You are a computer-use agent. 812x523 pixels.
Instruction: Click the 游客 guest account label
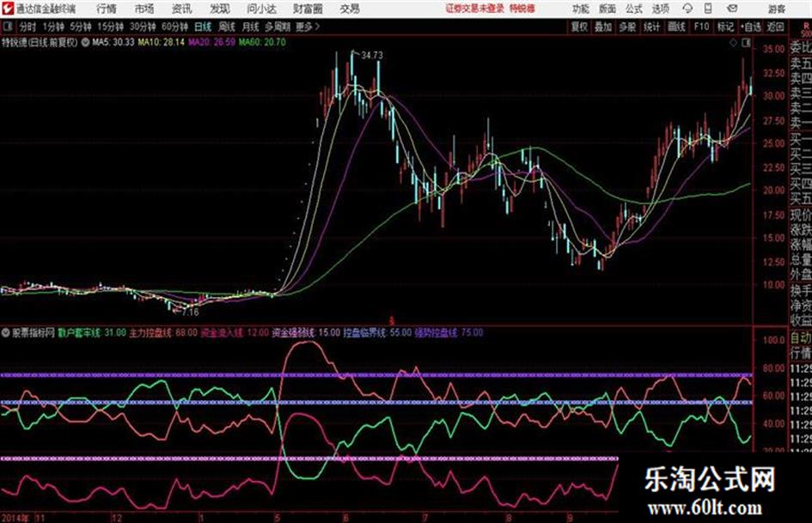pos(776,9)
